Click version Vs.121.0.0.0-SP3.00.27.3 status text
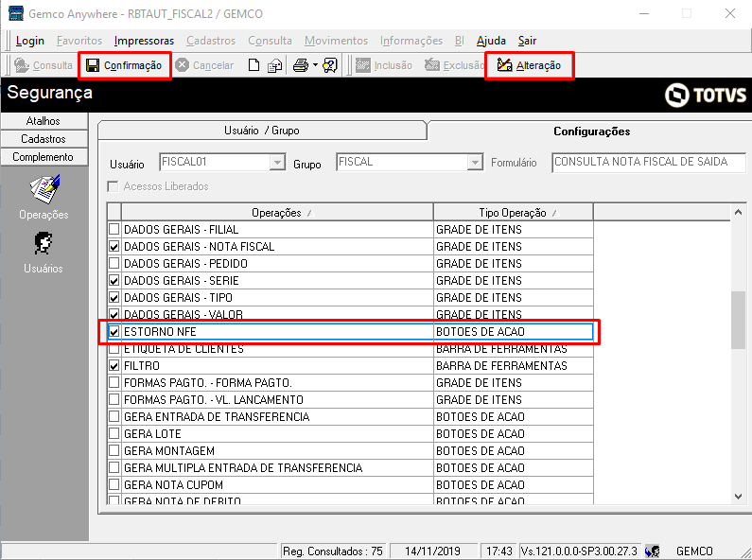The image size is (752, 560). (579, 551)
